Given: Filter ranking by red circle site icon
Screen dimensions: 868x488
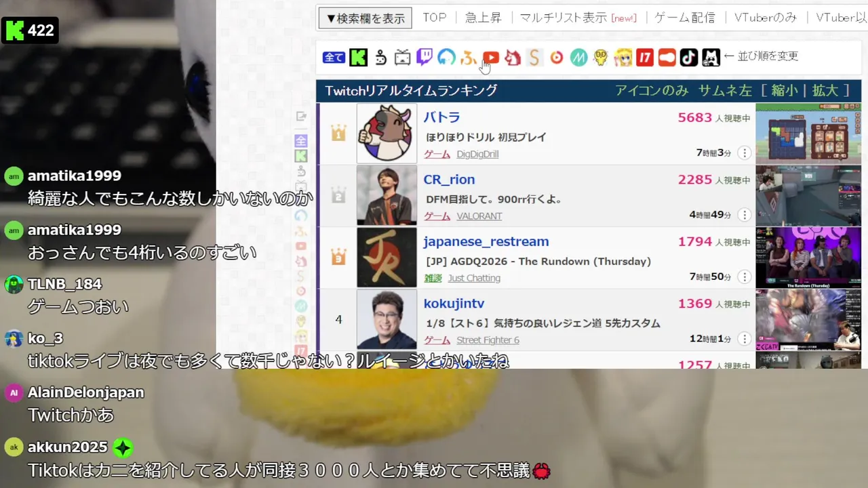Looking at the screenshot, I should 557,58.
